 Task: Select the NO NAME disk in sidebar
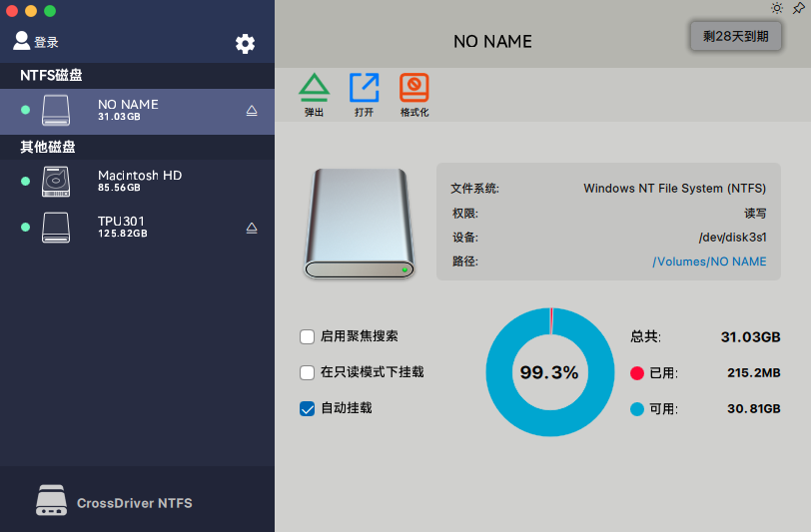pyautogui.click(x=138, y=110)
